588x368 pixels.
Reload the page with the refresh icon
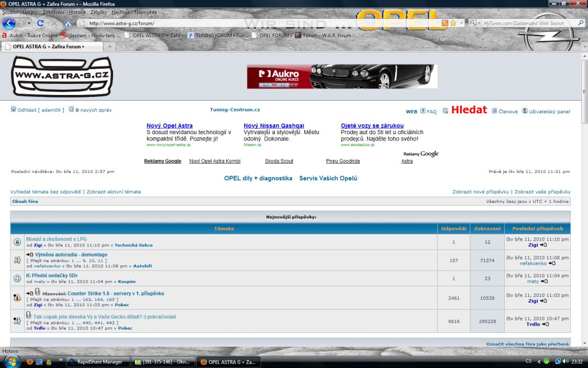41,23
